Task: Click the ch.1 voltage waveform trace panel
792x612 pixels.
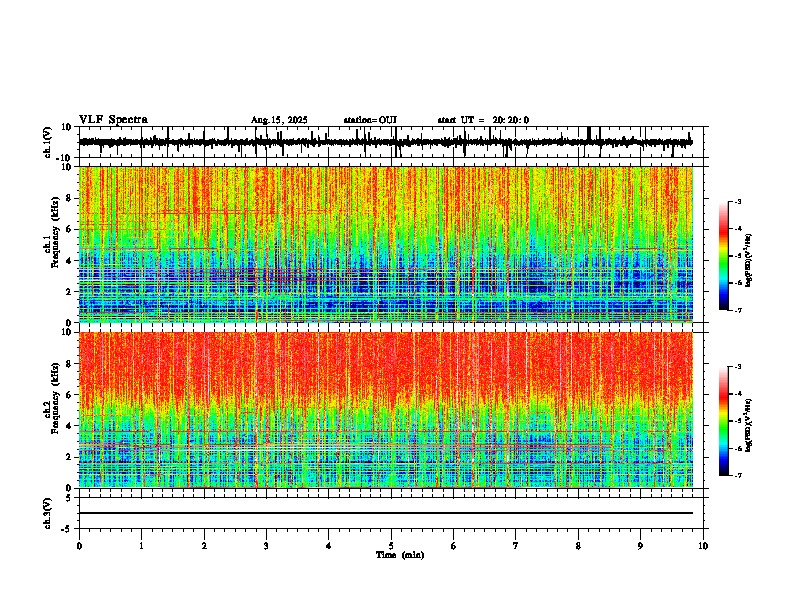Action: pyautogui.click(x=391, y=142)
